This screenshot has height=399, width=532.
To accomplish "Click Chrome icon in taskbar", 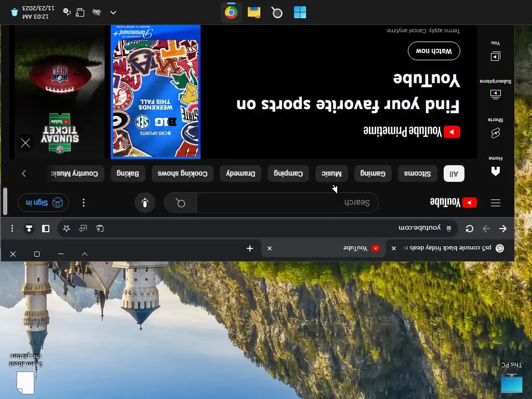I will 231,12.
